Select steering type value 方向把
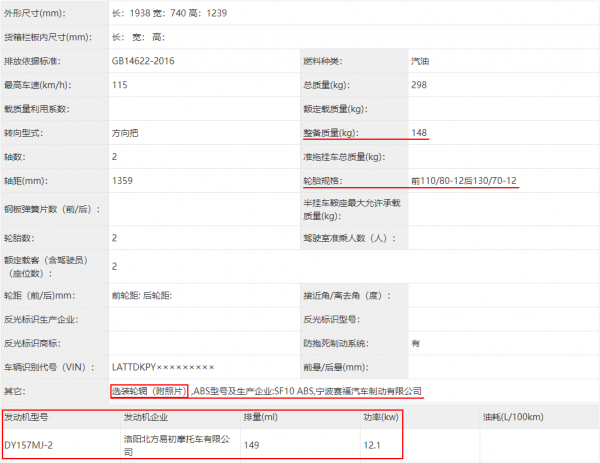600x463 pixels. click(125, 133)
